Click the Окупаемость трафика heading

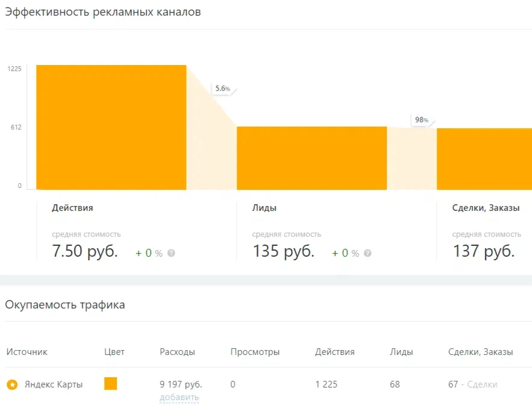click(65, 305)
